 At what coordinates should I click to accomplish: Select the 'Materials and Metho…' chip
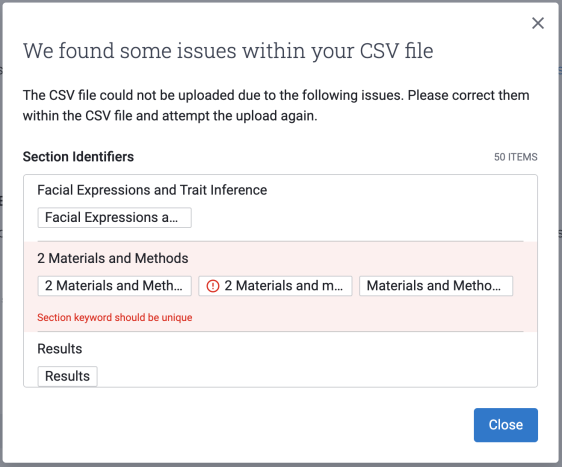point(436,286)
